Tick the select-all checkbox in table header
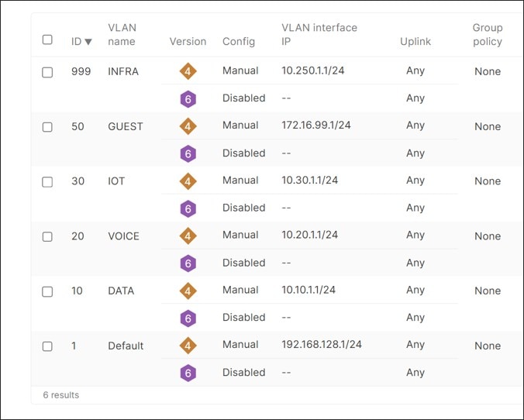The width and height of the screenshot is (524, 420). 47,40
